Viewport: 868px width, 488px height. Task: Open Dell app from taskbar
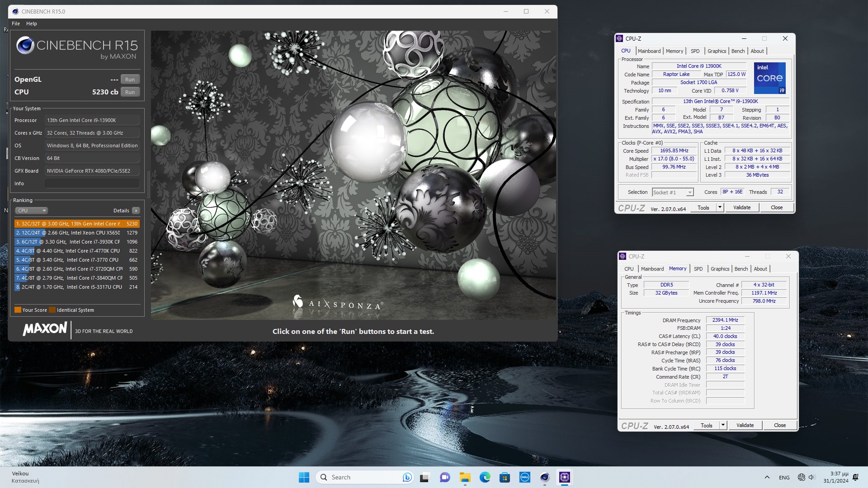(x=525, y=478)
